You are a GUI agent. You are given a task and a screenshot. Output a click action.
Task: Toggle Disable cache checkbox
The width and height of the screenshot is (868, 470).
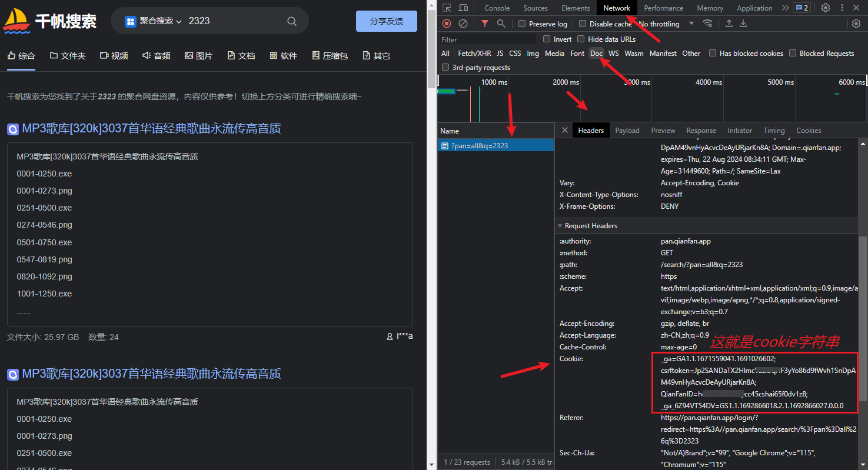(583, 24)
